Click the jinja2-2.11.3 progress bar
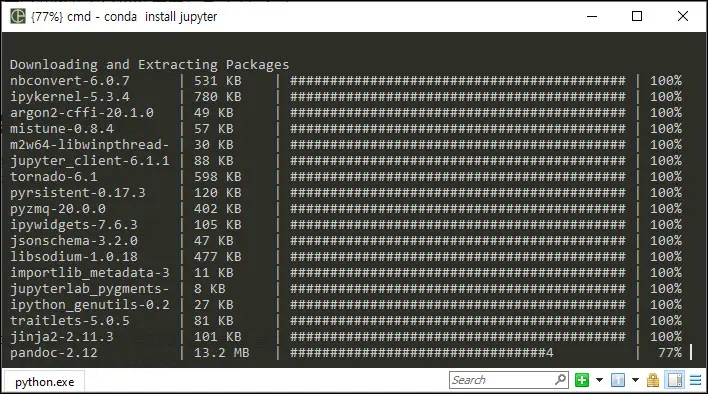The width and height of the screenshot is (708, 394). coord(457,337)
